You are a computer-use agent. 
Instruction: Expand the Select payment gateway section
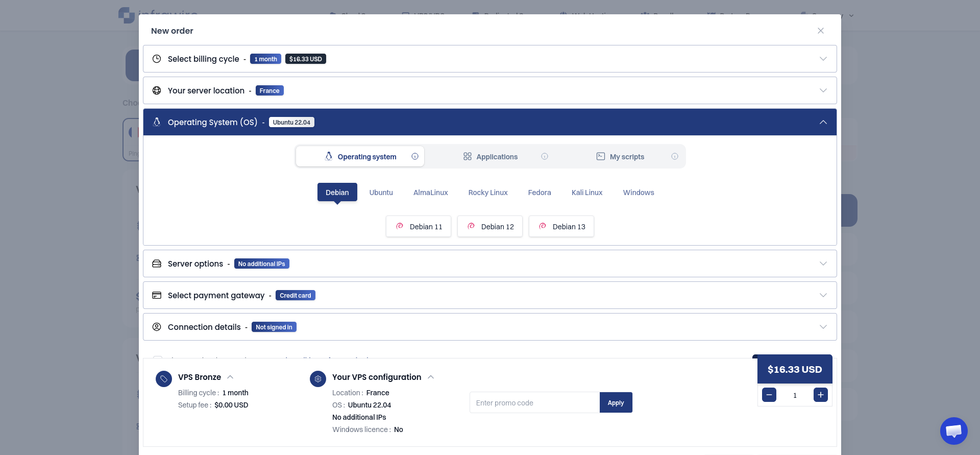click(490, 295)
